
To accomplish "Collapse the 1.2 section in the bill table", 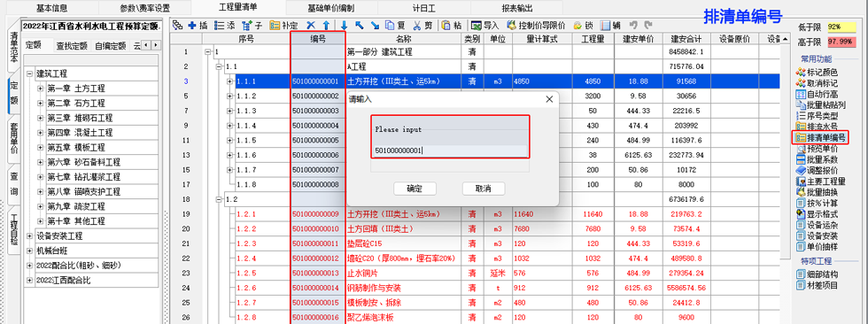I will (x=220, y=199).
